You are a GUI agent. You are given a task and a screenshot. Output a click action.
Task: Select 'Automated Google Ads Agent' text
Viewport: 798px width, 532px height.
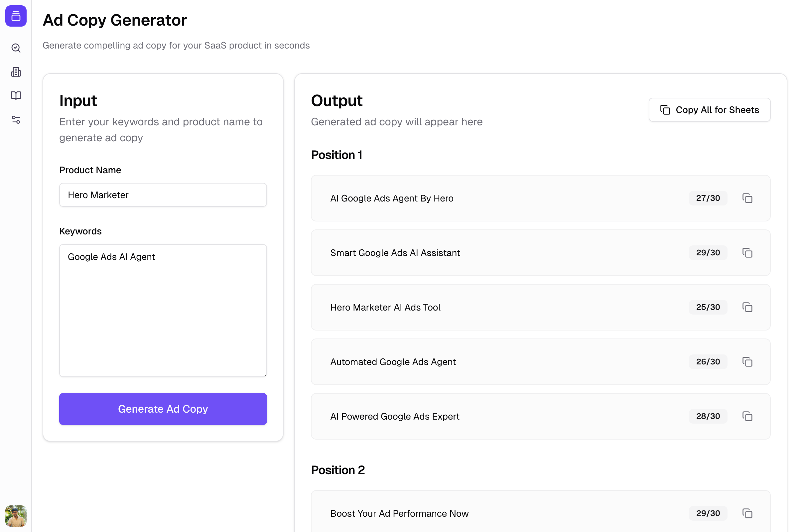point(393,362)
